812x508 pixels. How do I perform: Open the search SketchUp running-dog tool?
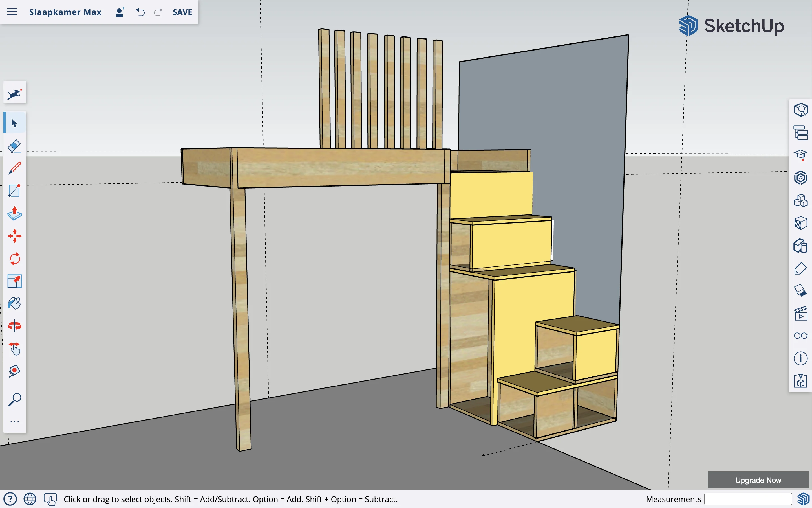pyautogui.click(x=14, y=92)
